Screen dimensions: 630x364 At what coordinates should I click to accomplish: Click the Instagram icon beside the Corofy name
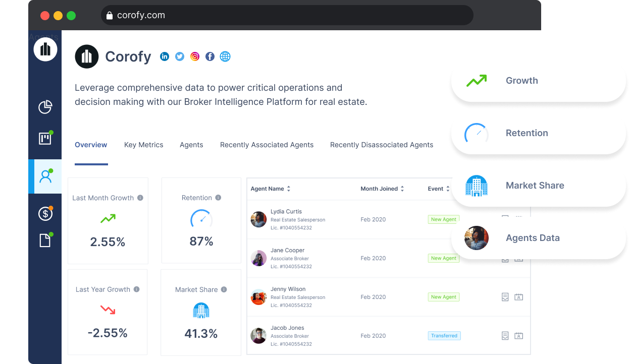click(195, 56)
